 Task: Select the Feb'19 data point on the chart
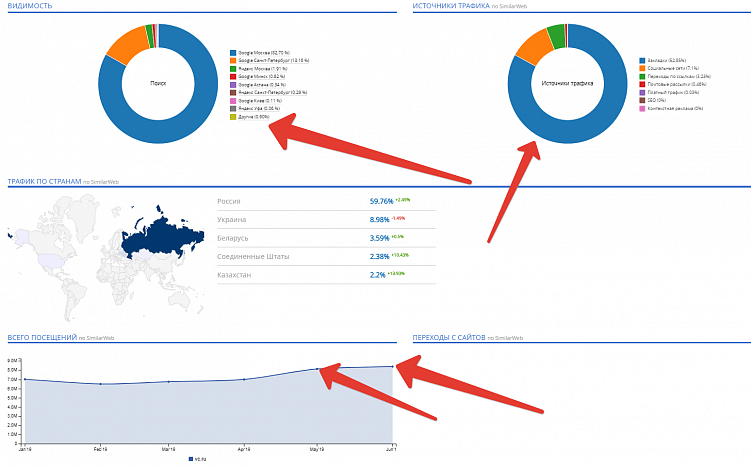tap(100, 384)
